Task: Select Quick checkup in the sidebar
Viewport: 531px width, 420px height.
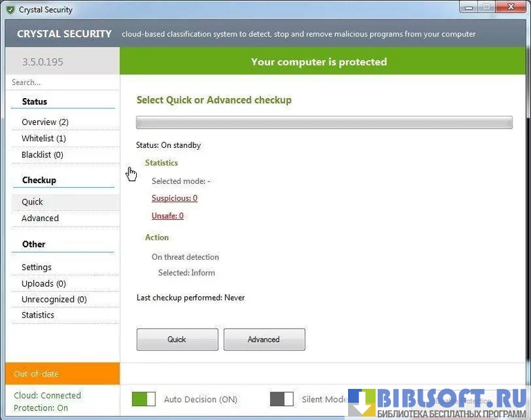Action: click(32, 202)
